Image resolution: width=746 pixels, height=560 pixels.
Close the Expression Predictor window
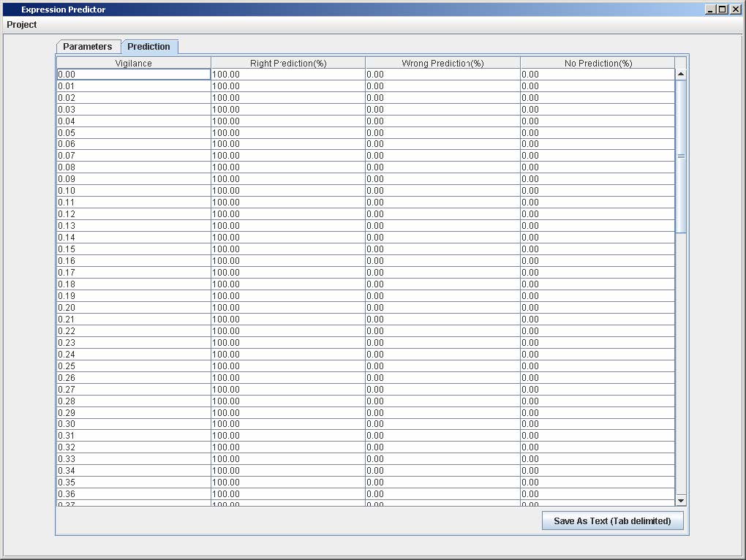pyautogui.click(x=736, y=9)
